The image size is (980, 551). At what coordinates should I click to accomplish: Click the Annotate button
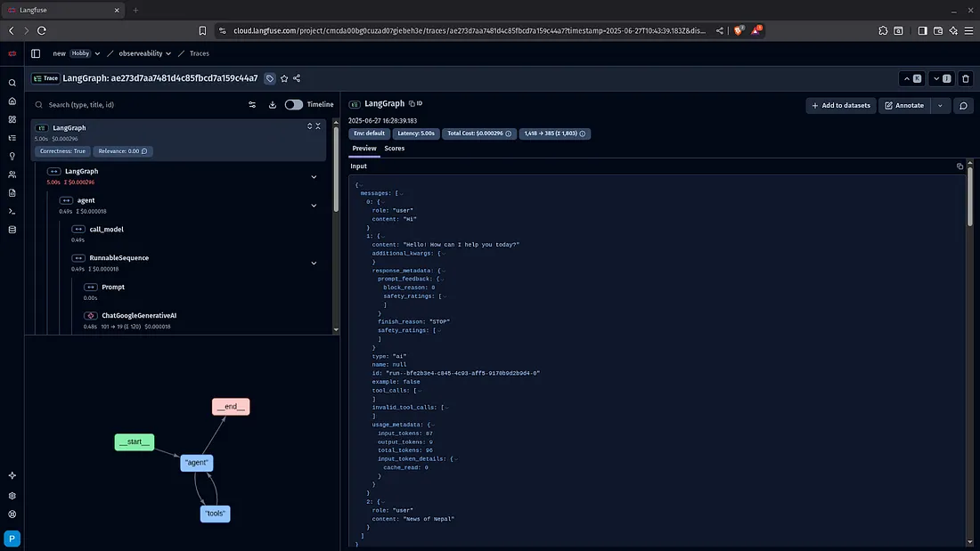904,106
